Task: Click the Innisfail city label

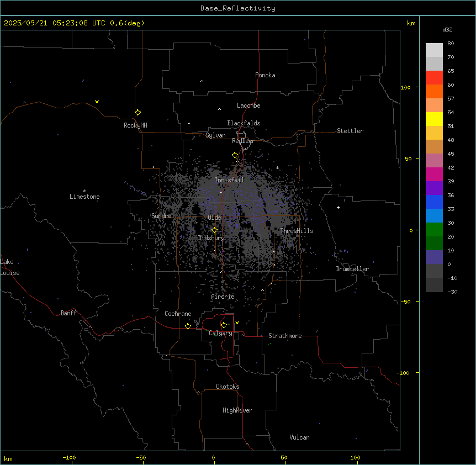Action: point(229,180)
